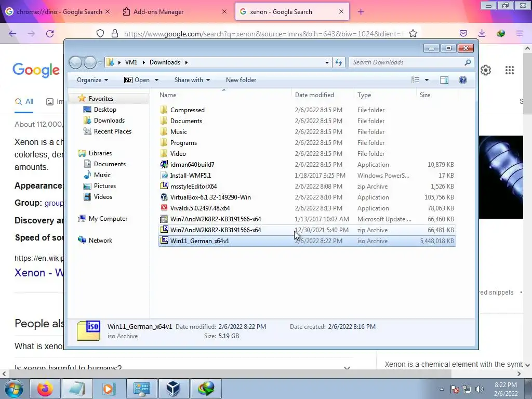Viewport: 532px width, 399px height.
Task: Bookmark this page with the star icon
Action: 413,34
